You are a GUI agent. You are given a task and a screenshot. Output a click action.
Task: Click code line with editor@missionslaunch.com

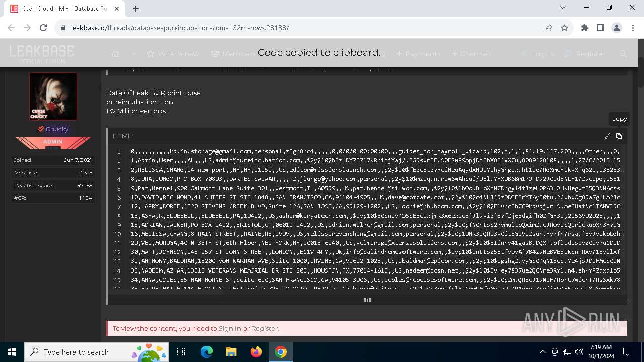coord(376,170)
